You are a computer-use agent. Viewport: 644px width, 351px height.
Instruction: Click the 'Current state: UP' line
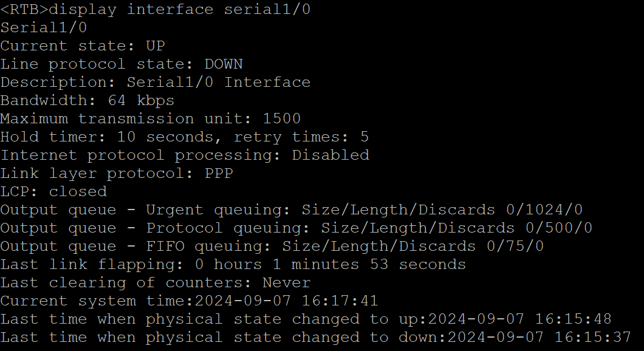83,46
